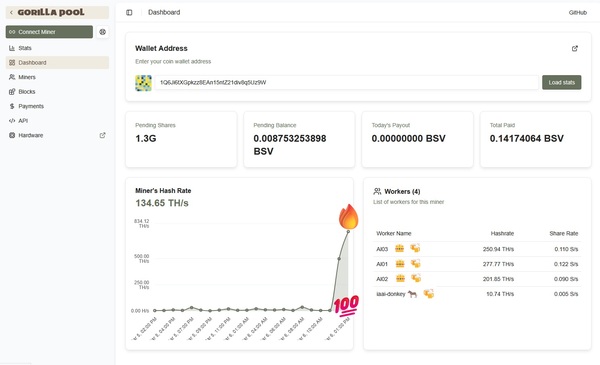The image size is (600, 365).
Task: Click the Share Rate column header
Action: pos(564,233)
